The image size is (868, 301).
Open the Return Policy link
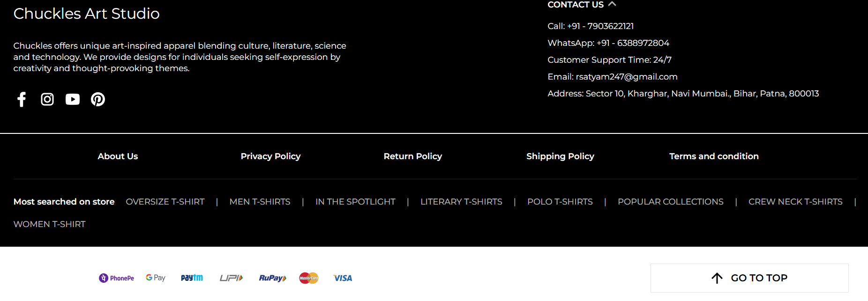[x=413, y=156]
